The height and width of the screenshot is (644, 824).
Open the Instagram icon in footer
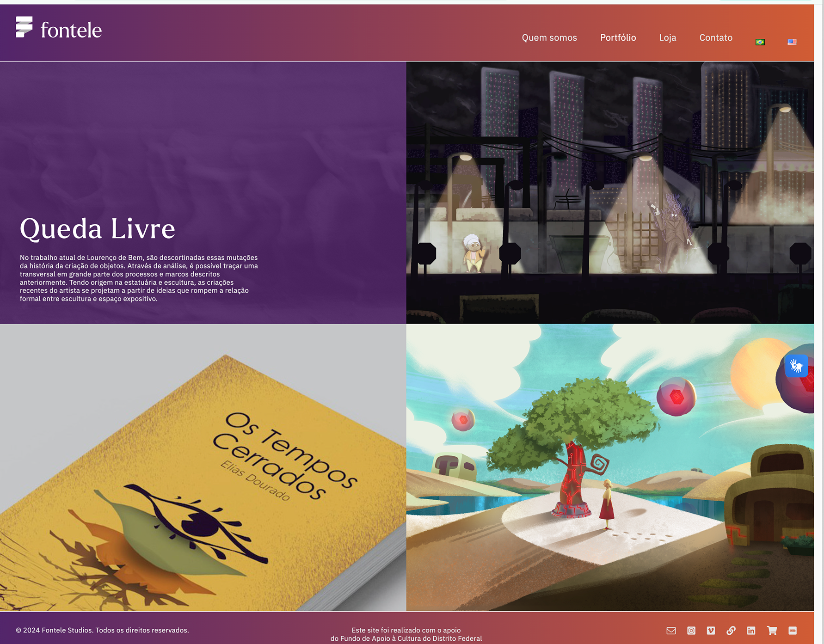691,631
